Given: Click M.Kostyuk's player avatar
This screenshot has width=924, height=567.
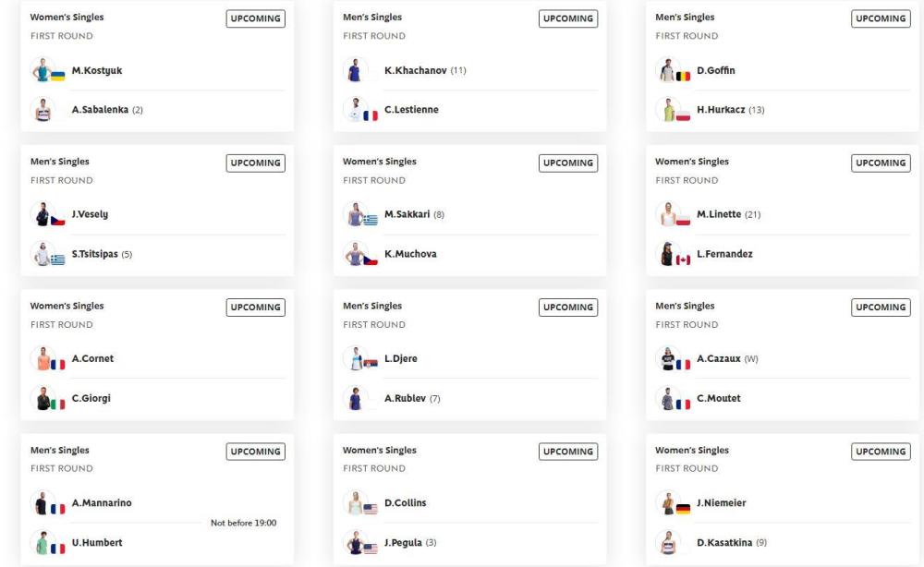Looking at the screenshot, I should [x=43, y=70].
